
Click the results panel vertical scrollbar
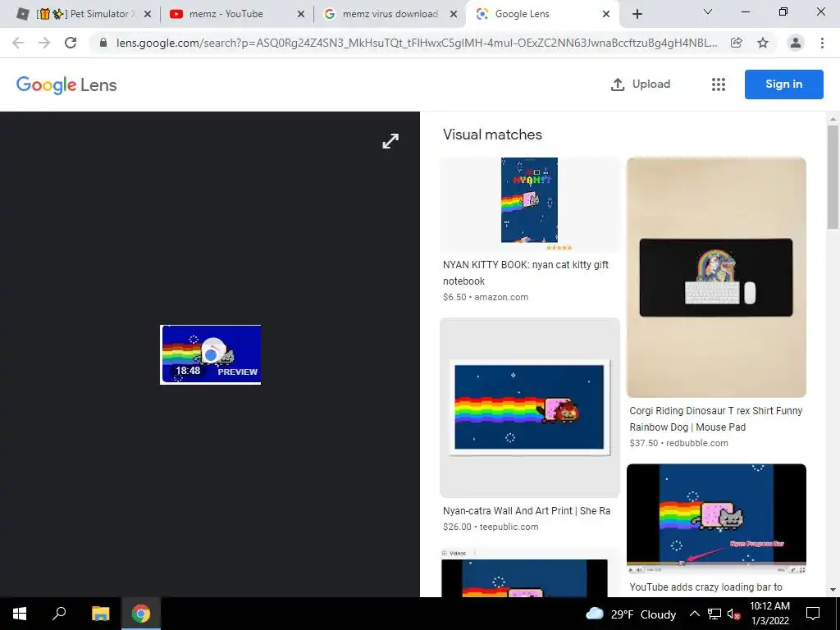pyautogui.click(x=833, y=177)
